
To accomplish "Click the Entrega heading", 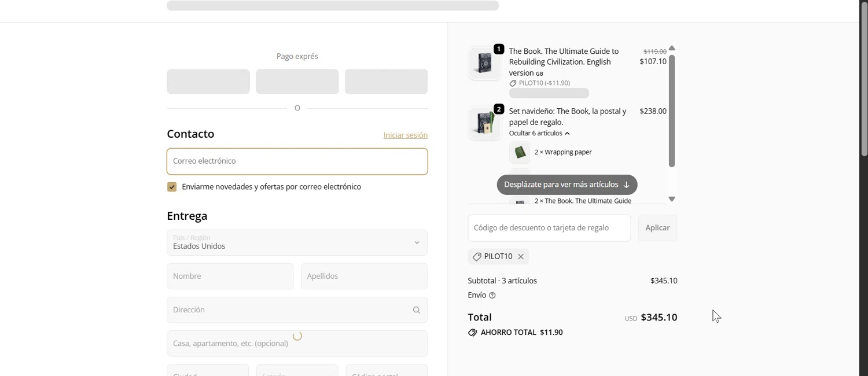I will click(x=187, y=216).
